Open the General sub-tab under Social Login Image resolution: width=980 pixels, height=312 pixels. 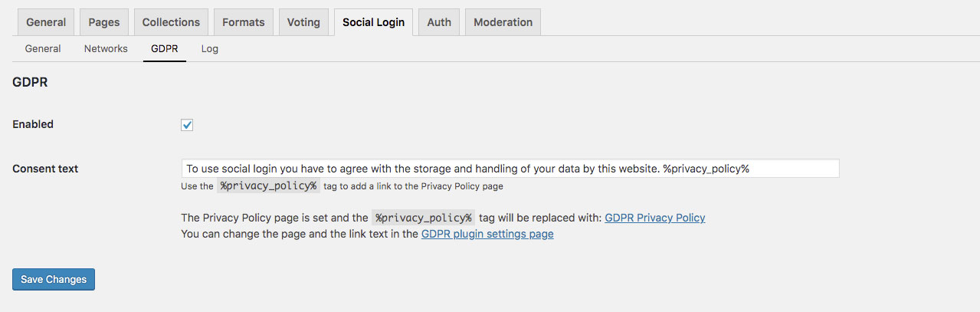(x=43, y=48)
